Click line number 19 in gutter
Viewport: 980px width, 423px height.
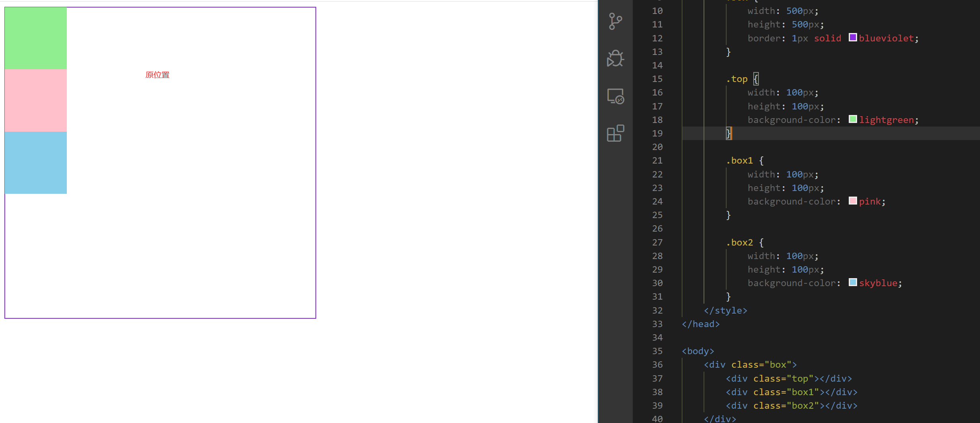pos(657,133)
